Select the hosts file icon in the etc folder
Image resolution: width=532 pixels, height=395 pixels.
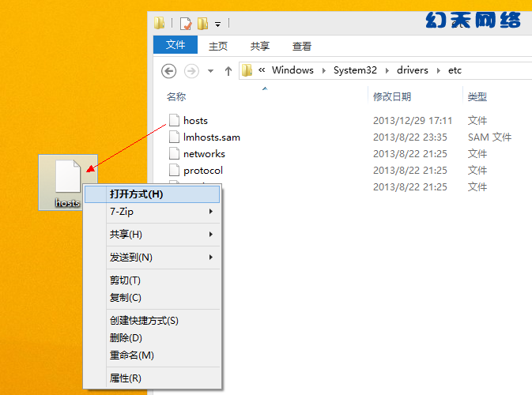tap(175, 121)
